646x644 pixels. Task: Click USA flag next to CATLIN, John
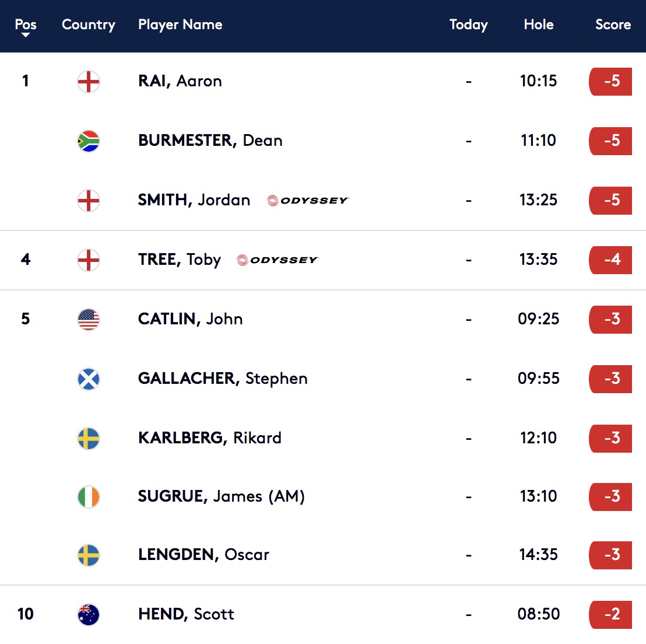[89, 320]
